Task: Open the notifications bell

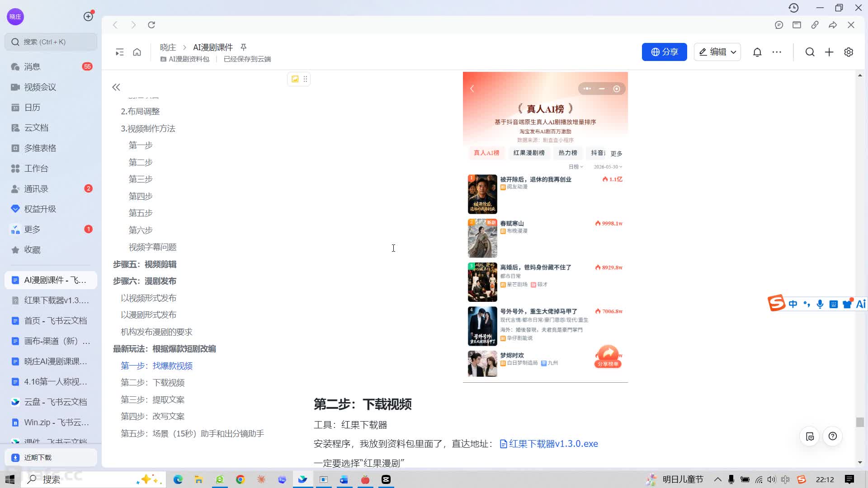Action: point(757,52)
